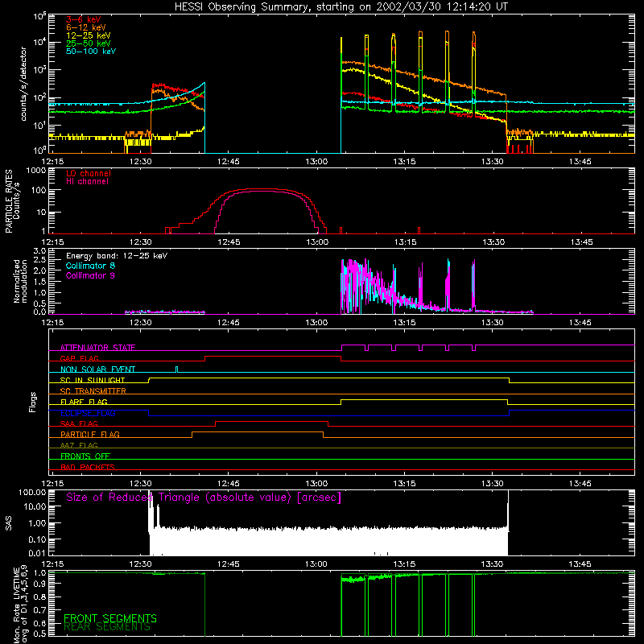
Task: Click 13:15 time label under the modulation panel
Action: pos(405,323)
